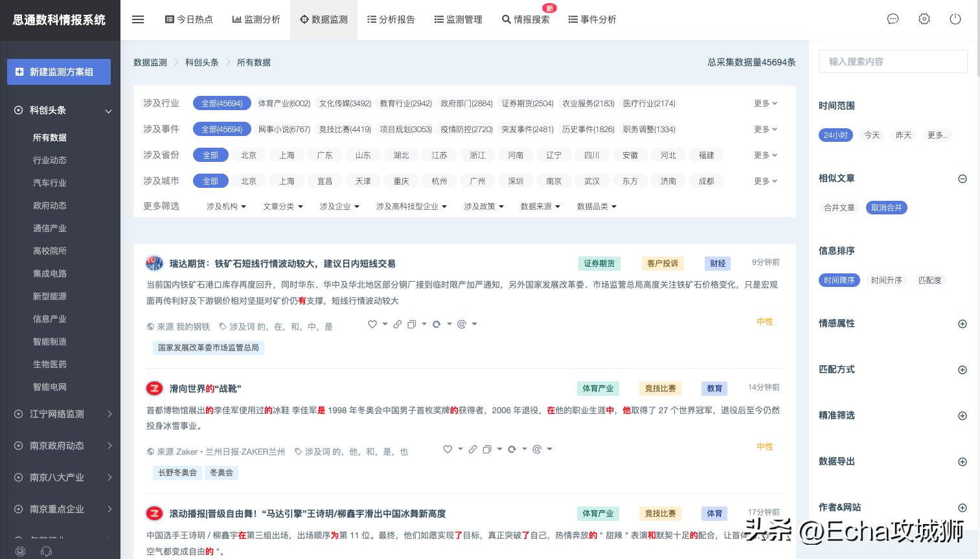Click inside the 输入搜索内容 search field

click(x=893, y=62)
